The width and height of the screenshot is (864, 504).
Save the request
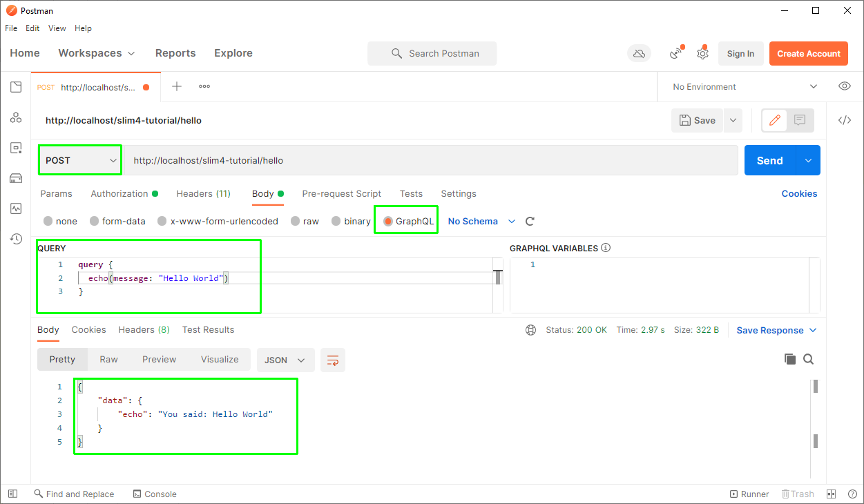pos(698,120)
